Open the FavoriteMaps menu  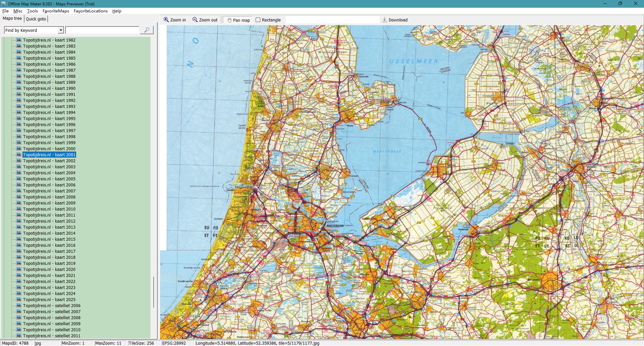(x=56, y=11)
